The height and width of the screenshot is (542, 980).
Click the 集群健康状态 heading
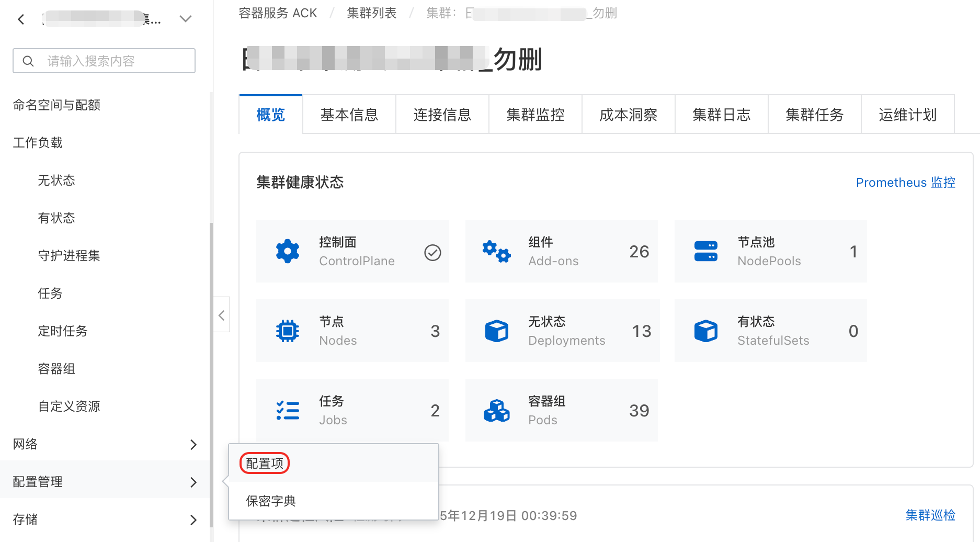click(300, 183)
